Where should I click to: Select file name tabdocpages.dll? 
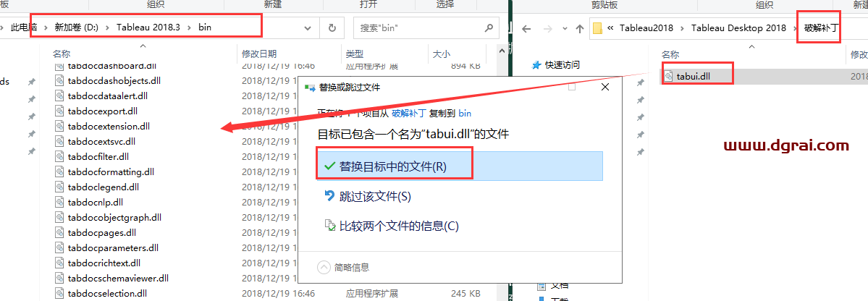[x=102, y=232]
